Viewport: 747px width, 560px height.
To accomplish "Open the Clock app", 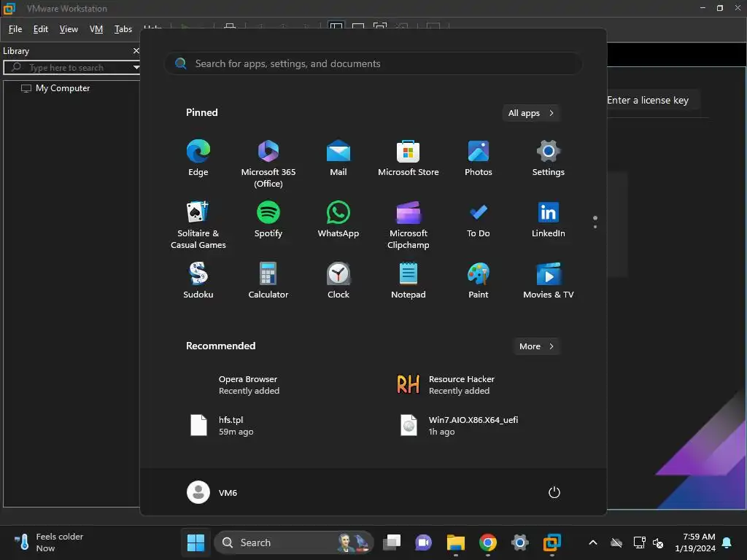I will (x=338, y=281).
